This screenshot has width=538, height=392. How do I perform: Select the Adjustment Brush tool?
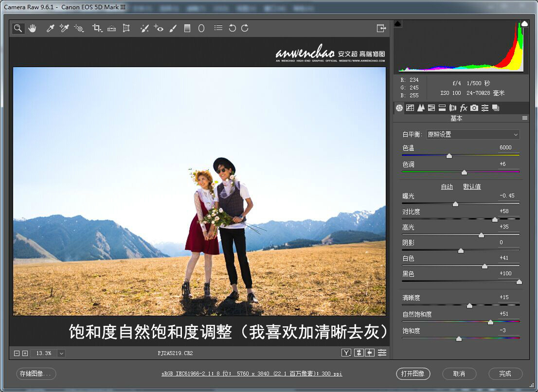173,28
